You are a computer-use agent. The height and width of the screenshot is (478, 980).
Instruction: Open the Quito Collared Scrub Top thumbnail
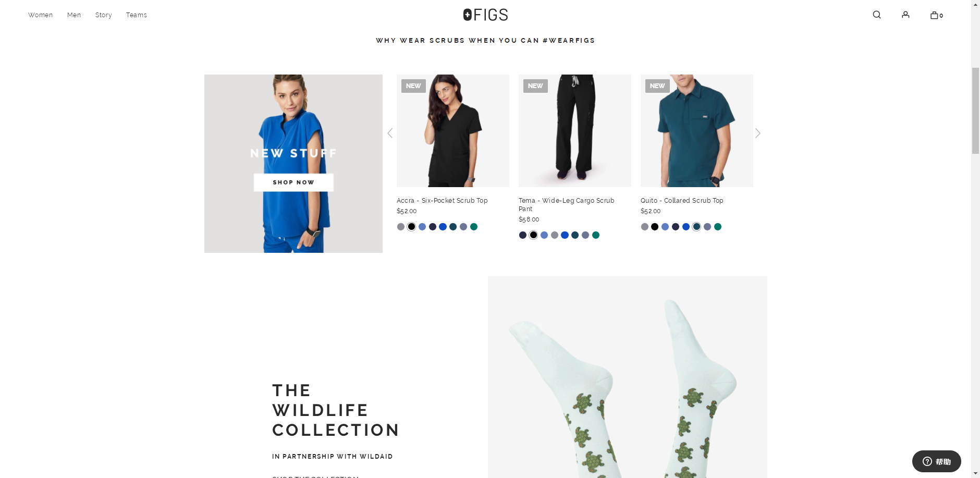697,131
